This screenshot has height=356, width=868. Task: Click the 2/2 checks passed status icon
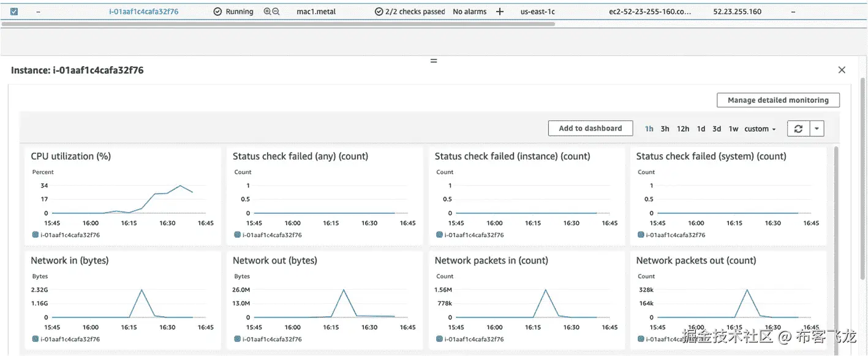click(379, 12)
